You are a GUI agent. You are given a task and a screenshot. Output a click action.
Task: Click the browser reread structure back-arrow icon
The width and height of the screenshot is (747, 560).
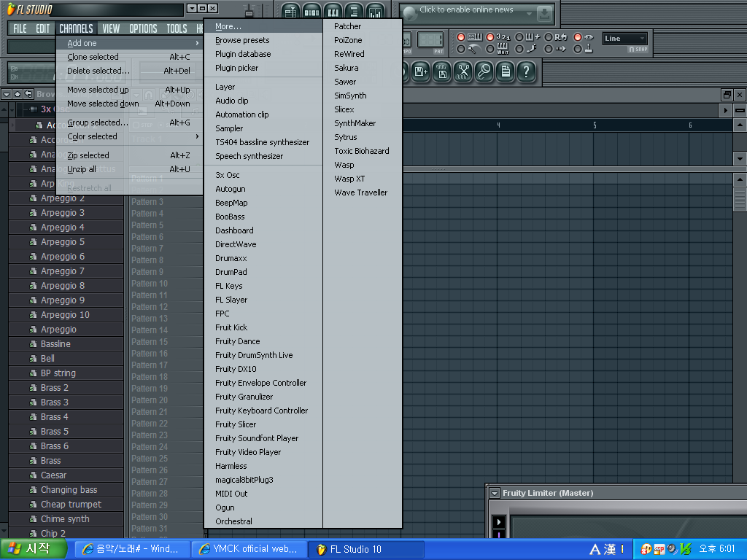point(28,94)
